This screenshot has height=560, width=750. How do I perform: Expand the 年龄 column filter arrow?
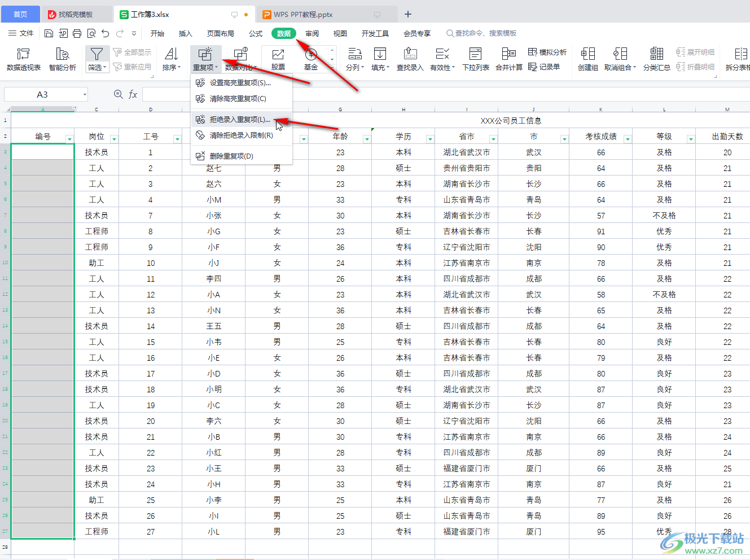click(367, 139)
